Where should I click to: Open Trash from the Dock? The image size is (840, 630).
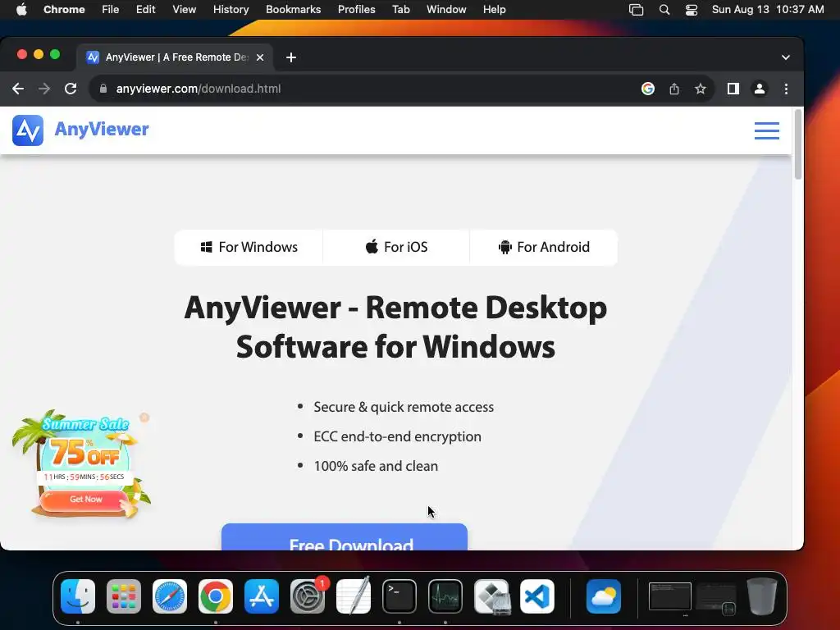[762, 596]
